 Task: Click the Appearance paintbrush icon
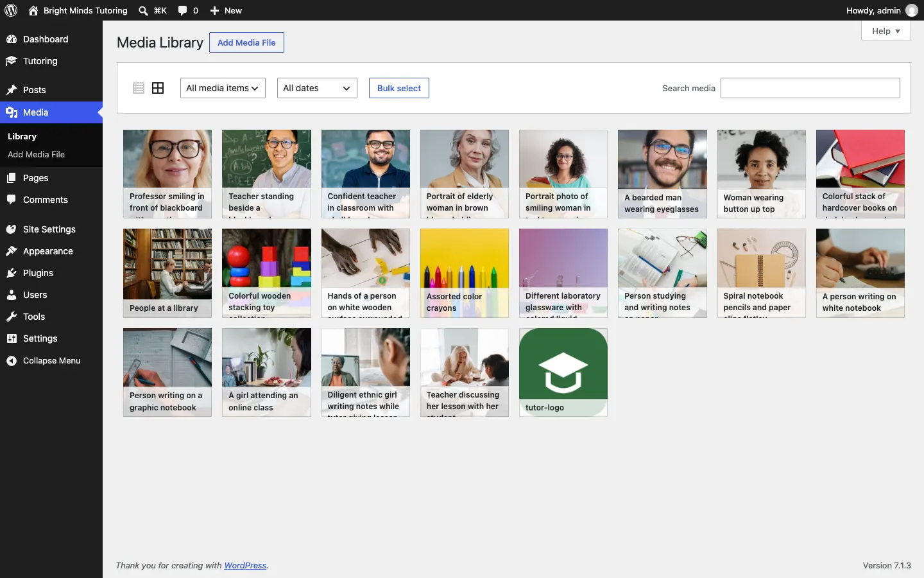[x=12, y=251]
